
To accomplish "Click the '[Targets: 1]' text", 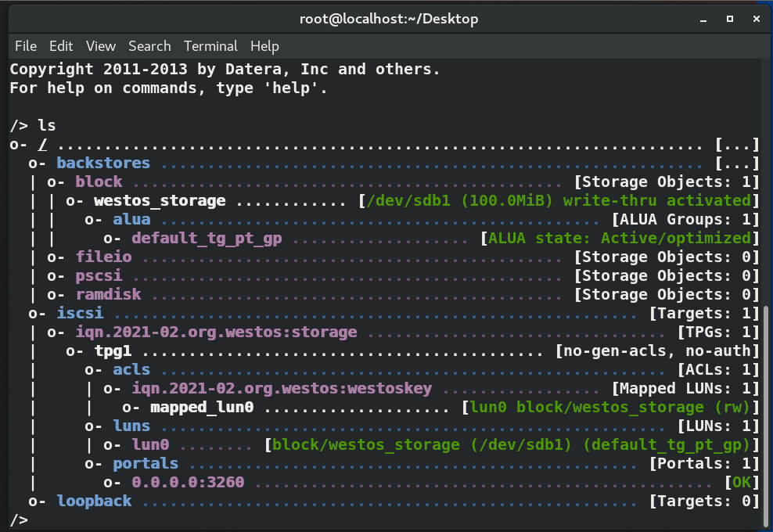I will (704, 313).
